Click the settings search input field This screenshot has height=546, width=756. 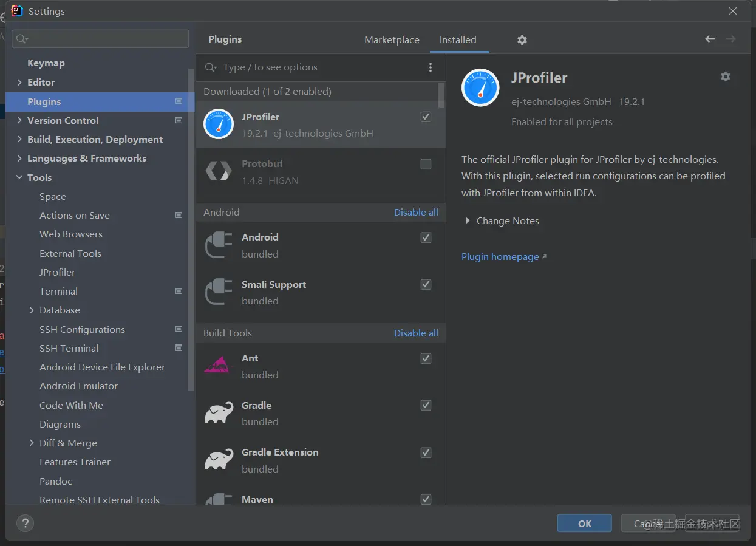(100, 39)
